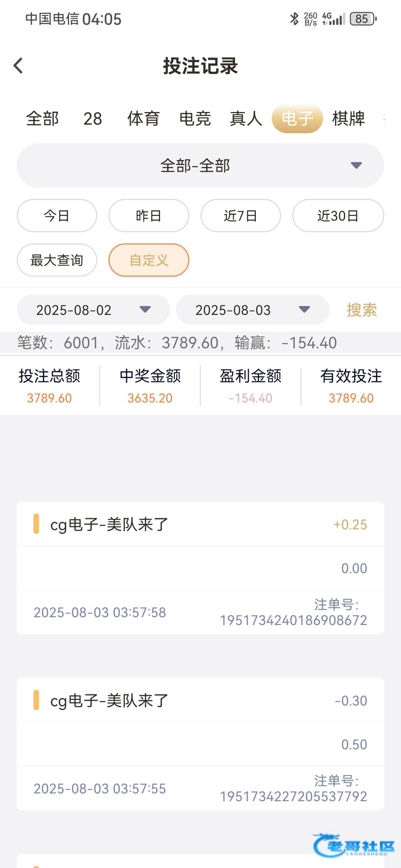Select the 电竞 tab
401x868 pixels.
pyautogui.click(x=195, y=119)
